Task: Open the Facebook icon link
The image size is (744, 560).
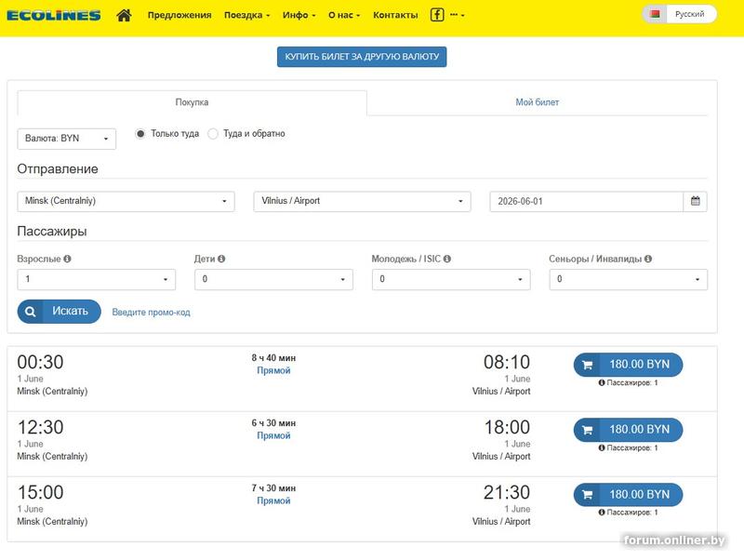Action: pos(436,15)
